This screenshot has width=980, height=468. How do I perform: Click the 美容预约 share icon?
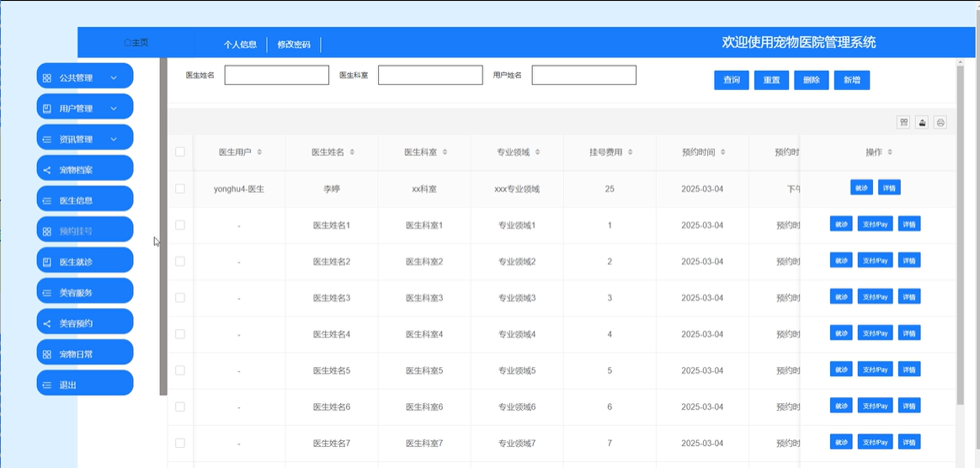[47, 324]
